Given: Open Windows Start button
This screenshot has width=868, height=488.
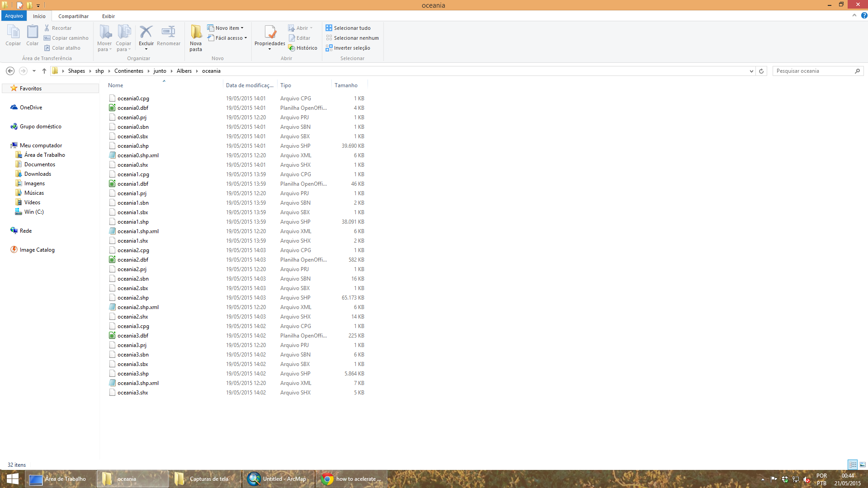Looking at the screenshot, I should click(x=12, y=479).
